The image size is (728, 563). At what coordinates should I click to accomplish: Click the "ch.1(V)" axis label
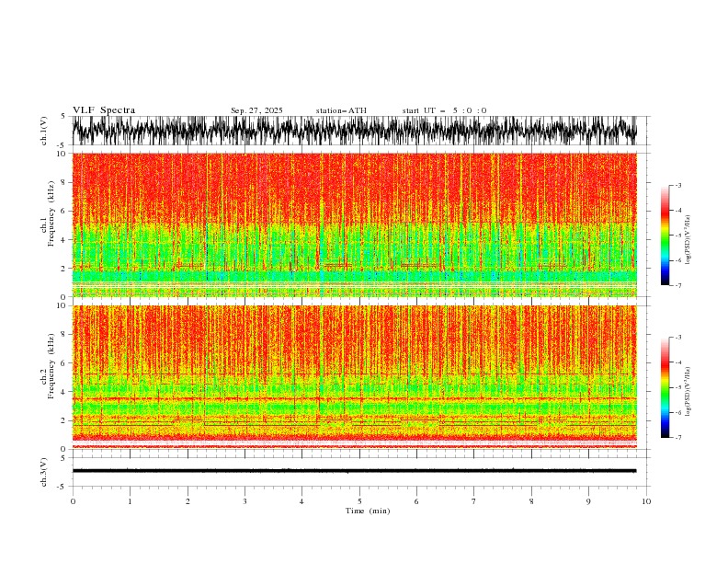44,131
